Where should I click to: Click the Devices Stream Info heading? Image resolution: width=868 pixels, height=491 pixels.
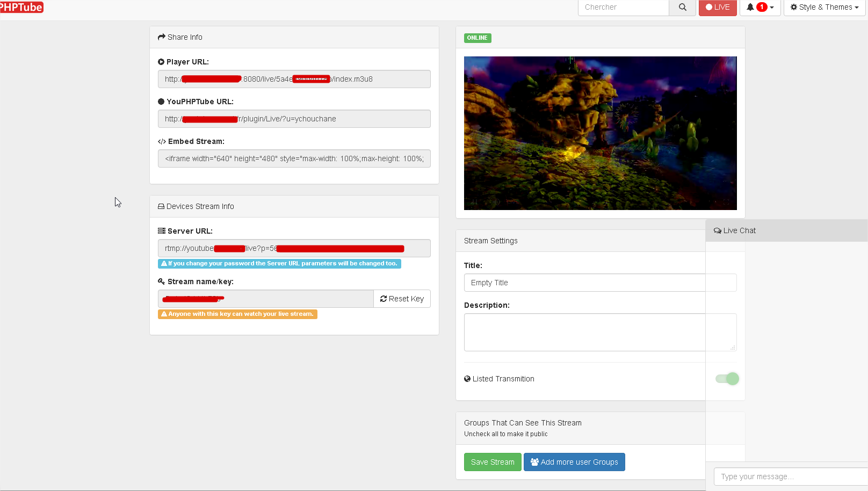click(196, 206)
